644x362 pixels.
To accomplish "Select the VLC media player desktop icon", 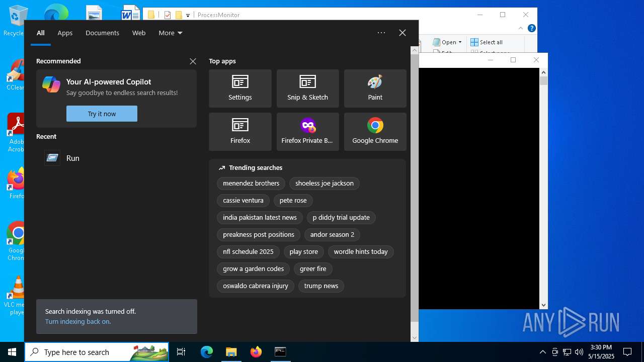I will (15, 296).
